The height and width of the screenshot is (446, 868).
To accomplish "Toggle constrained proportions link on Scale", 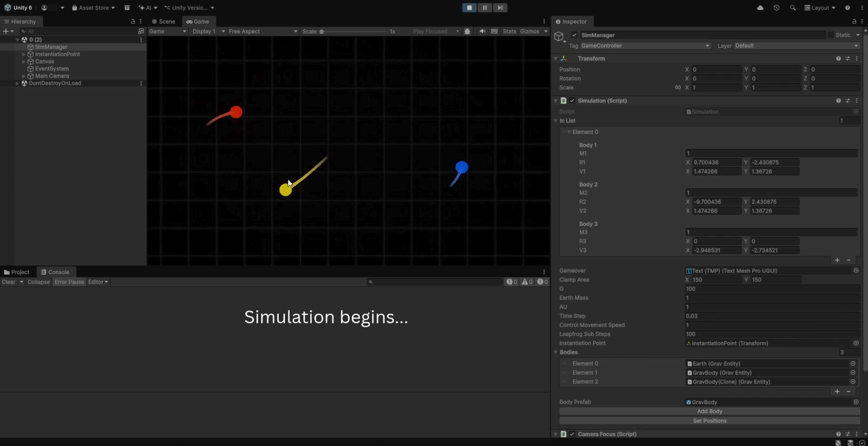I will 678,88.
